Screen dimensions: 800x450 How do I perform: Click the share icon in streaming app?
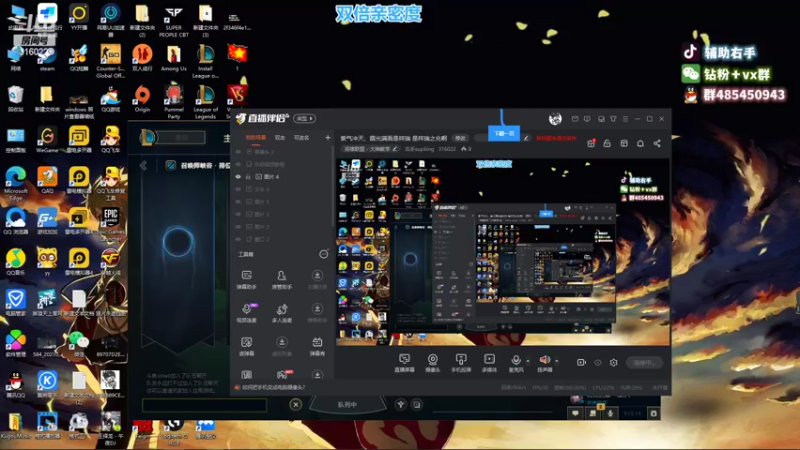point(657,143)
